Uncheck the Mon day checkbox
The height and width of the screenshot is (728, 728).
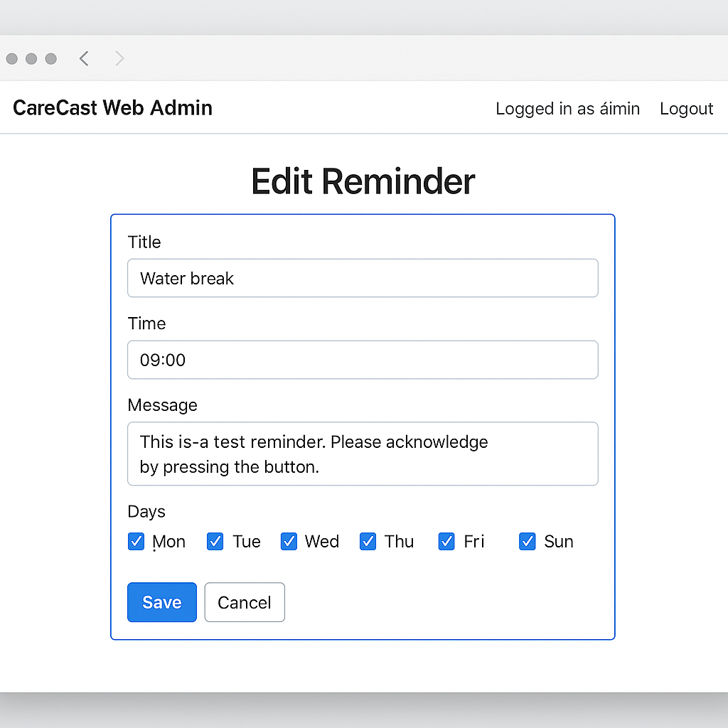pos(136,541)
